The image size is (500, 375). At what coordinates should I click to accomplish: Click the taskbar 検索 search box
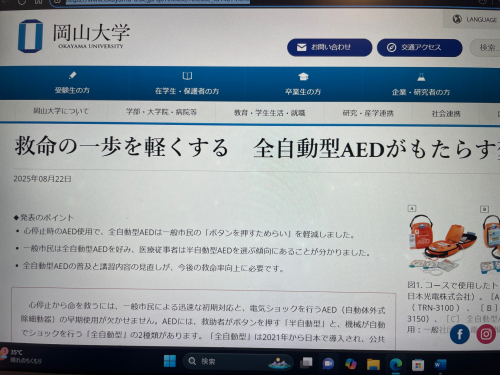tap(238, 362)
